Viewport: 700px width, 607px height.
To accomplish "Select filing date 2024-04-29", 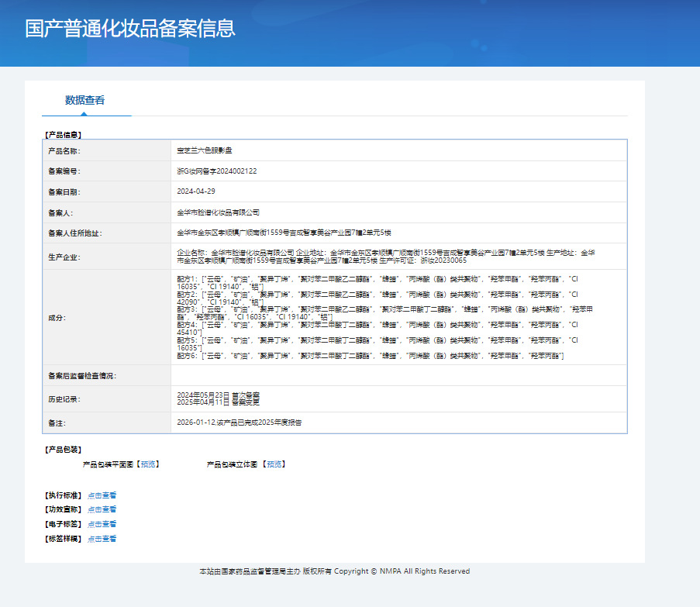I will [x=196, y=191].
